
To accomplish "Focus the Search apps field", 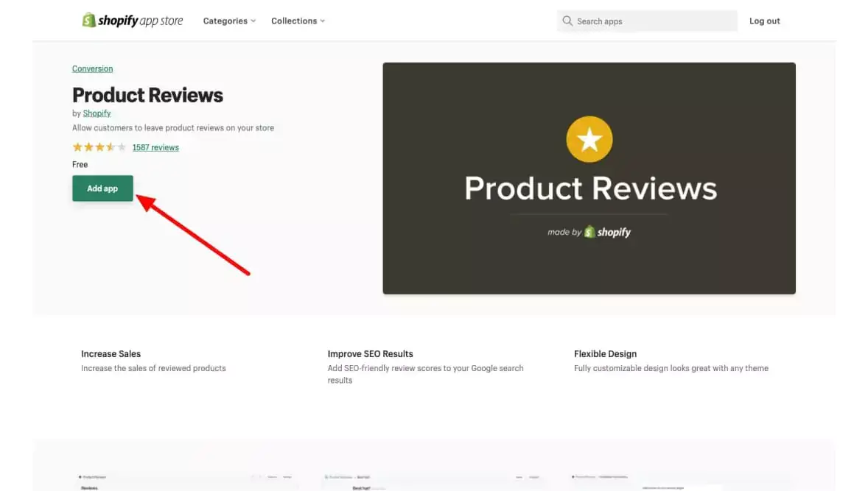I will (647, 21).
